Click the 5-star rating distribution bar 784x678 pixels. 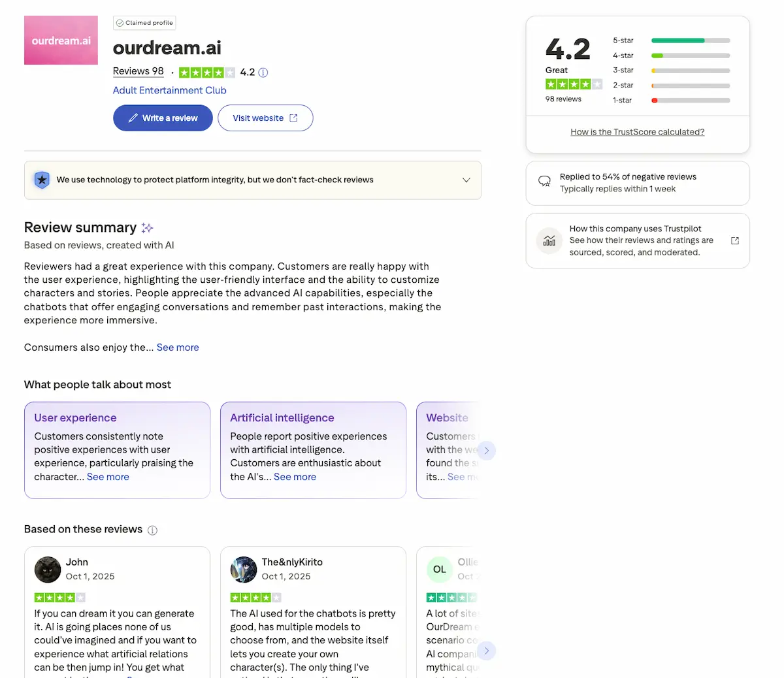point(690,40)
